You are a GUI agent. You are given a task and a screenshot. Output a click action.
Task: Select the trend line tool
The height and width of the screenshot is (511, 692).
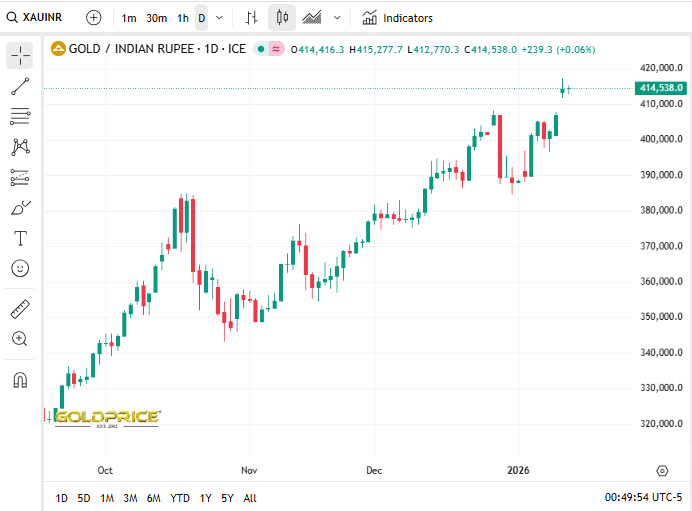(x=20, y=86)
